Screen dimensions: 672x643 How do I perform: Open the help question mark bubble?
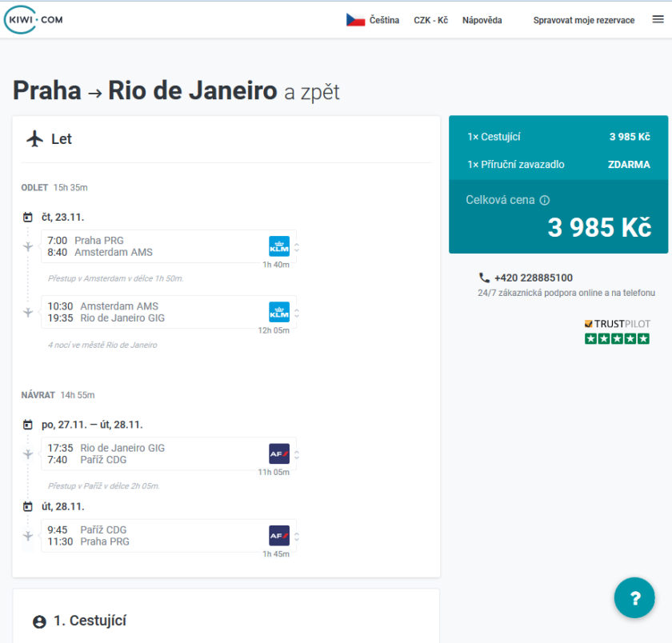click(x=634, y=598)
